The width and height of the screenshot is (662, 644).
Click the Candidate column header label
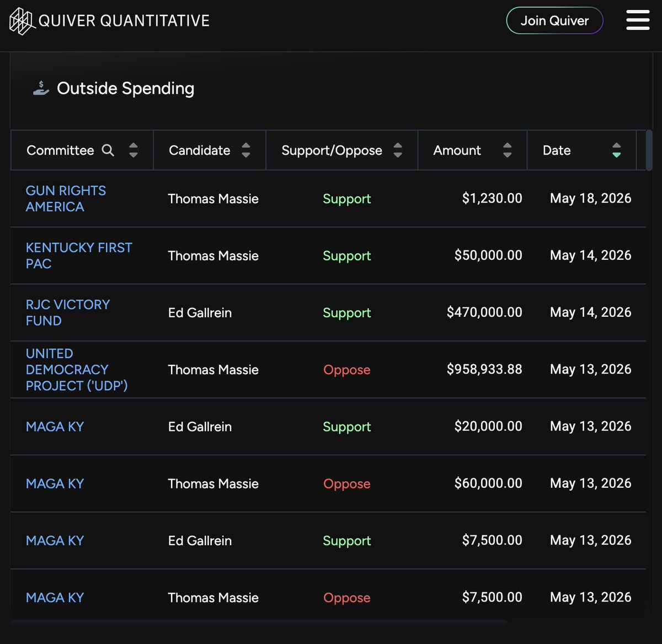[199, 150]
